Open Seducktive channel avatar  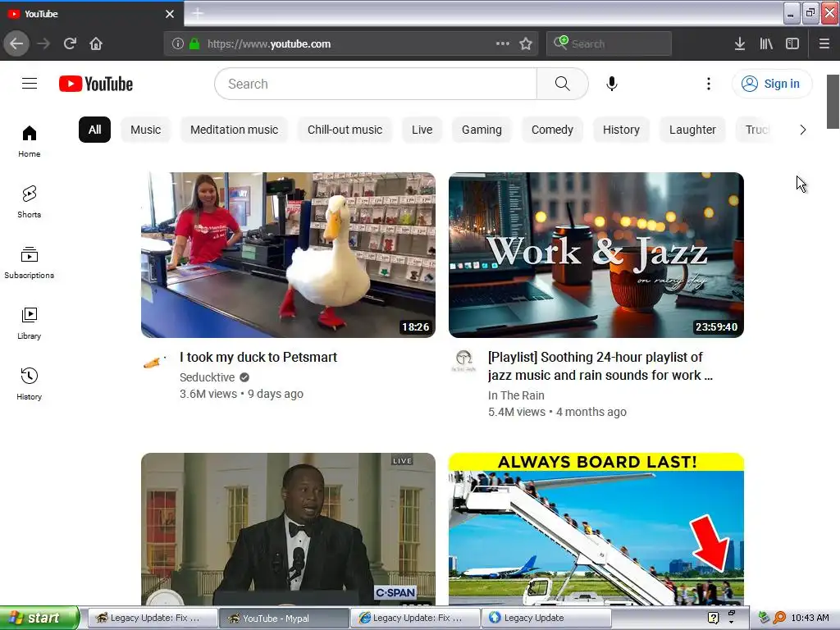point(153,362)
